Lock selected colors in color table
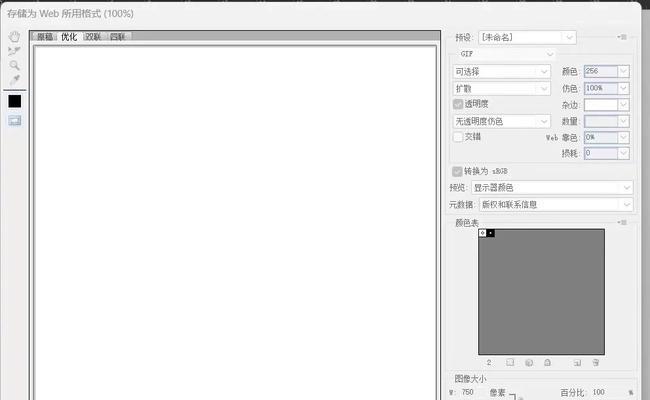Screen dimensions: 650x400 pyautogui.click(x=547, y=363)
